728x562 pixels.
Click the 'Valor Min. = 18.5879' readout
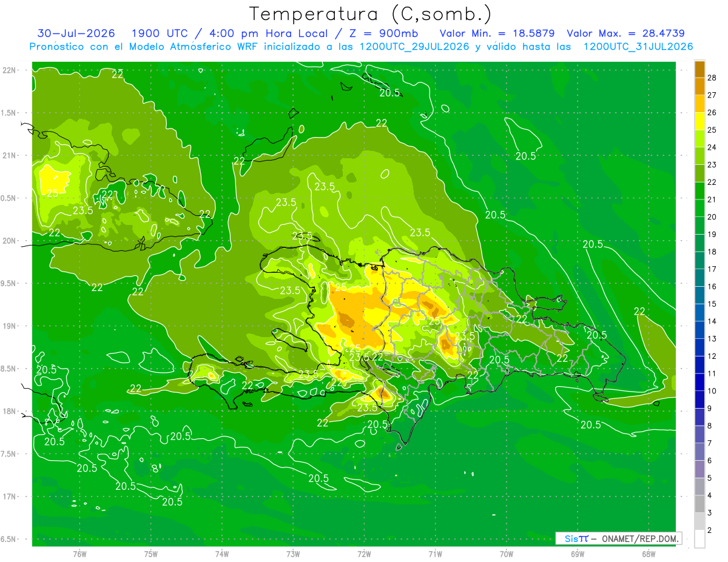click(497, 33)
